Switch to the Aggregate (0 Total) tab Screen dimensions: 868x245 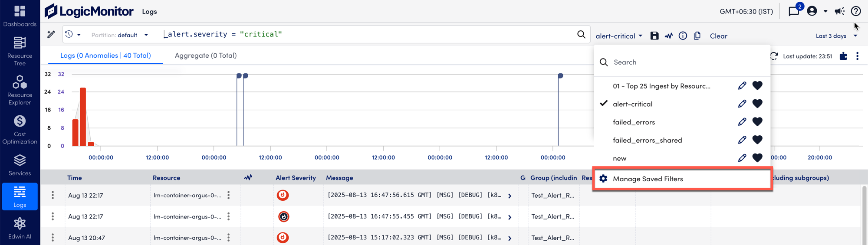click(x=206, y=56)
